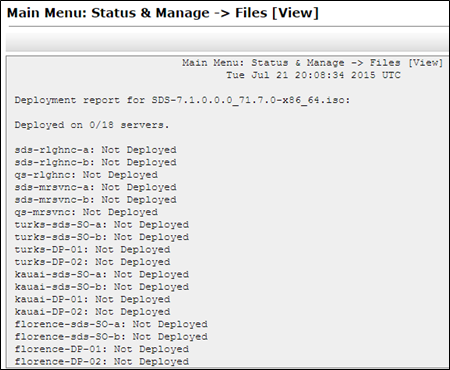
Task: Select the qs-mrsvnc Not Deployed line
Action: click(x=86, y=212)
